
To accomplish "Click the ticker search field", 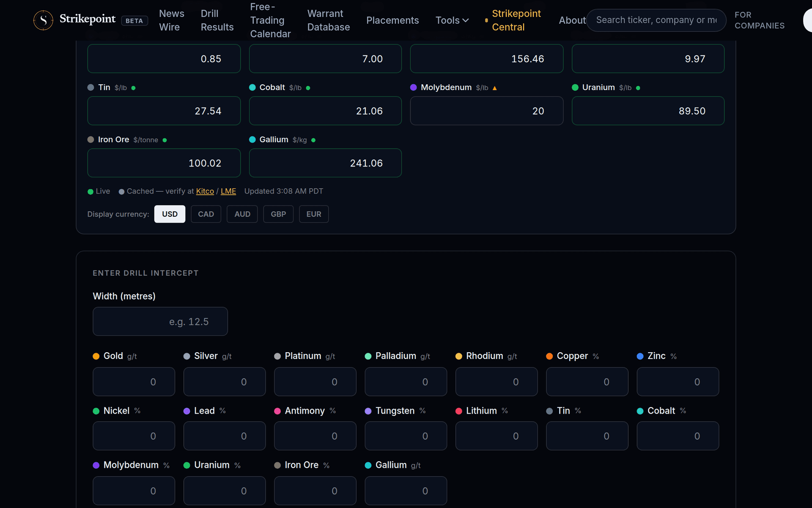I will [x=656, y=20].
